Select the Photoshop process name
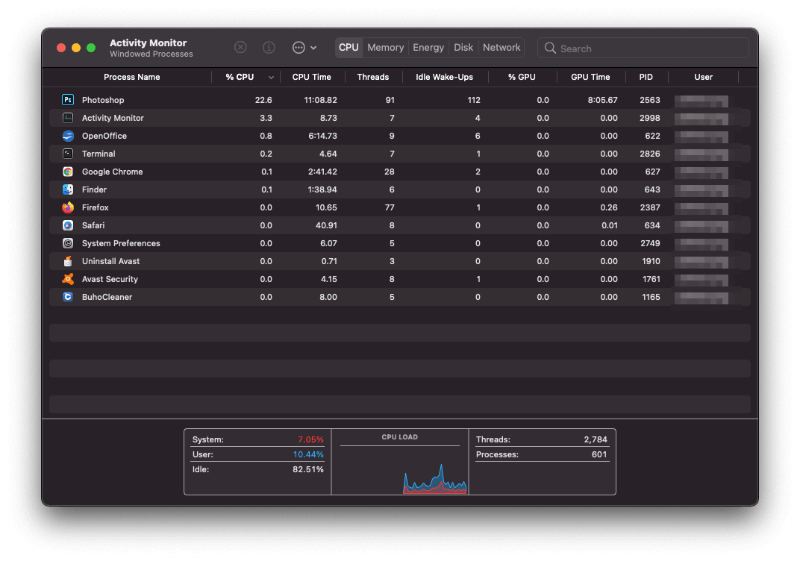The image size is (800, 561). [x=103, y=100]
